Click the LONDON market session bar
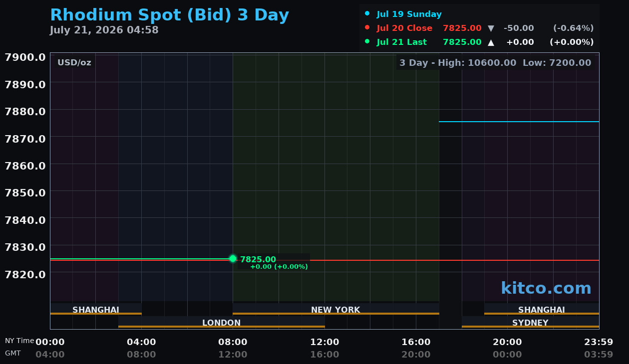This screenshot has width=629, height=364. point(222,323)
